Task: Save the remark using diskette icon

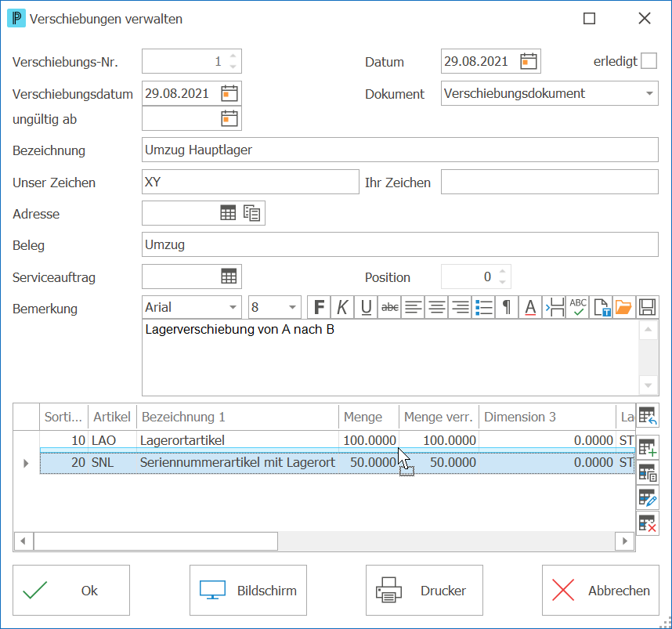Action: 647,307
